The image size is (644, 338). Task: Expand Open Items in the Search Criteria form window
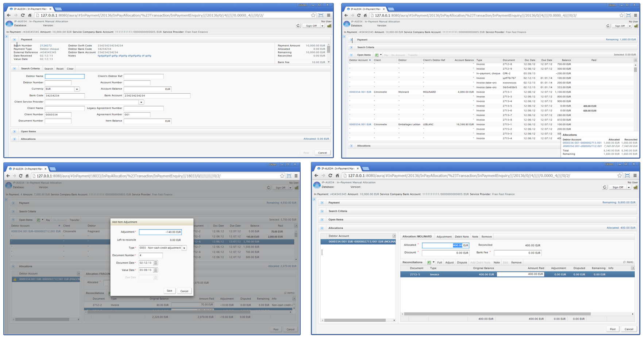click(x=14, y=132)
